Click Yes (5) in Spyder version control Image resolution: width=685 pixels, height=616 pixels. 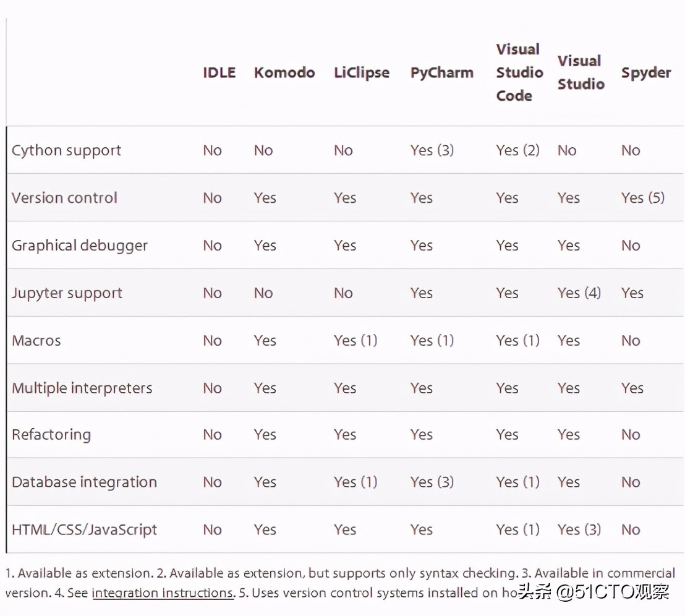click(x=642, y=197)
